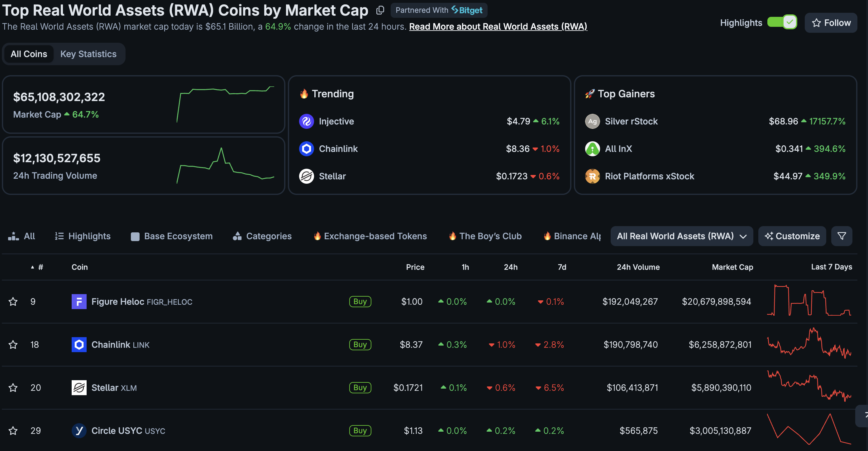This screenshot has width=868, height=451.
Task: Select the Base Ecosystem filter tab
Action: (x=171, y=236)
